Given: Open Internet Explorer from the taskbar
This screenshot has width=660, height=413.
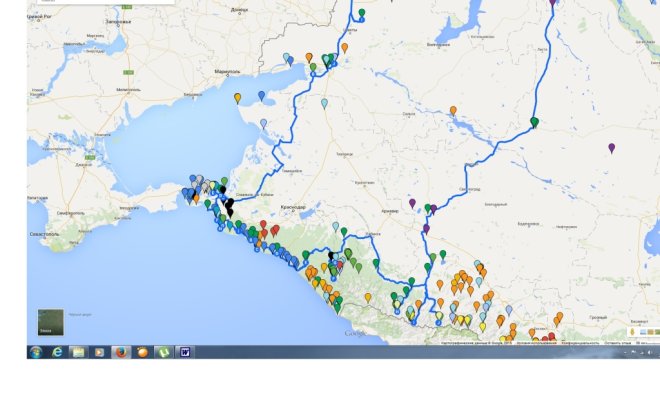Looking at the screenshot, I should (57, 352).
